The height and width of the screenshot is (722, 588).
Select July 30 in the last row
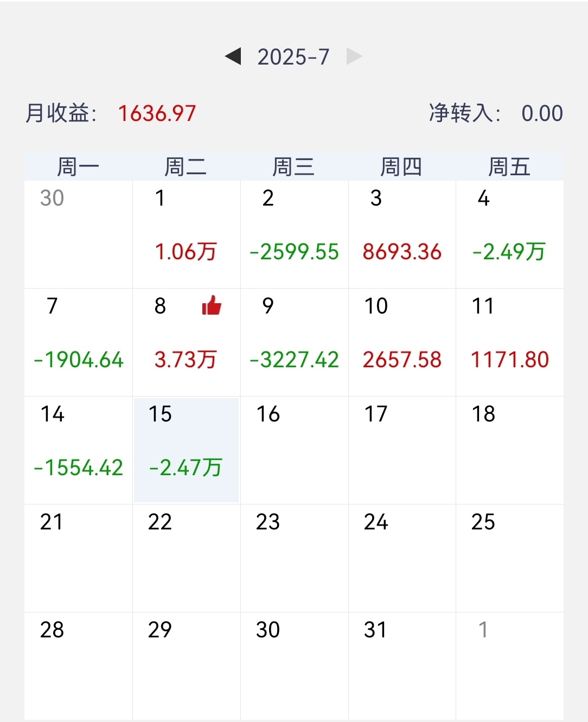pyautogui.click(x=294, y=666)
